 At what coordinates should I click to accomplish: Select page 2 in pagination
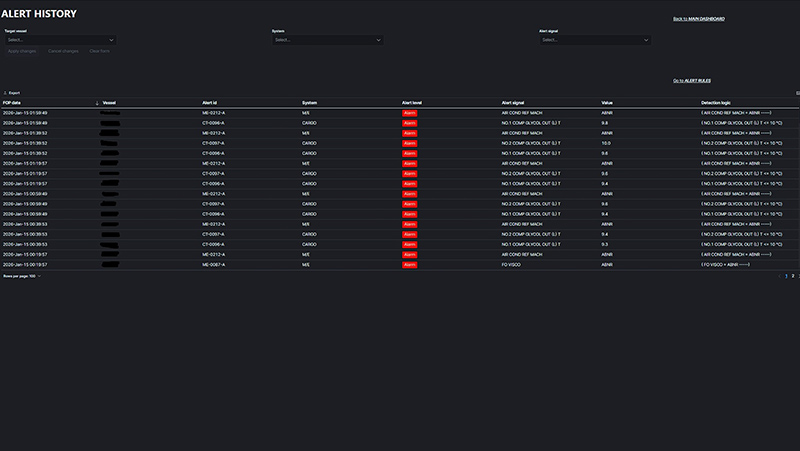792,275
